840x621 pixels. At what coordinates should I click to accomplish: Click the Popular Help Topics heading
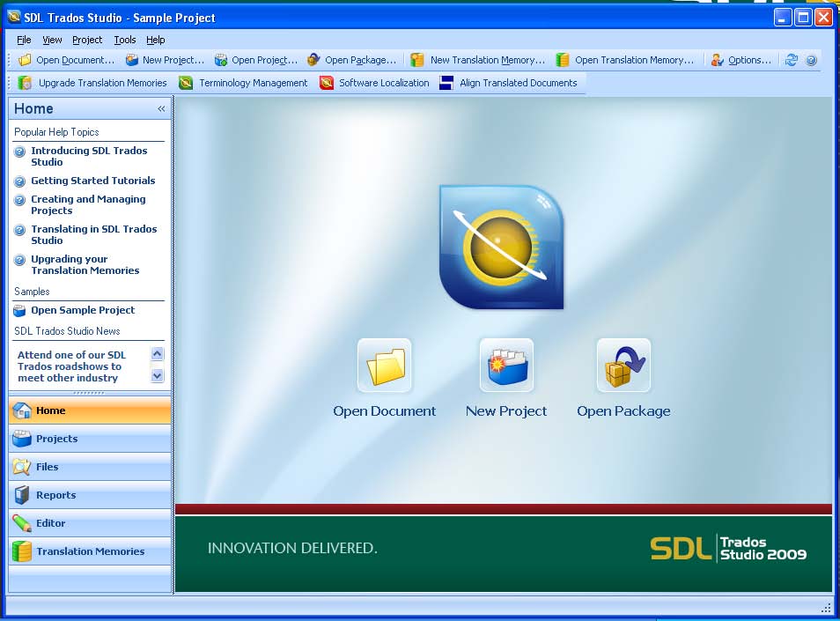pos(56,132)
